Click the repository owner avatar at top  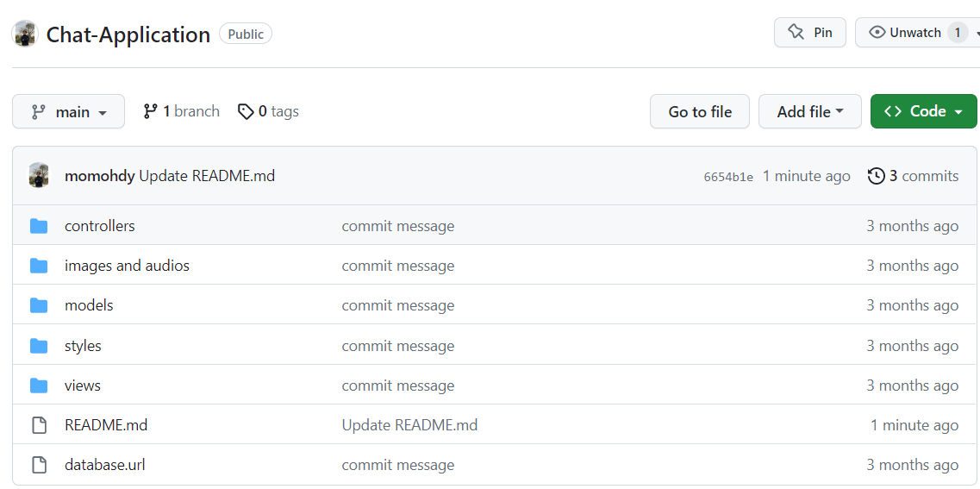click(25, 34)
